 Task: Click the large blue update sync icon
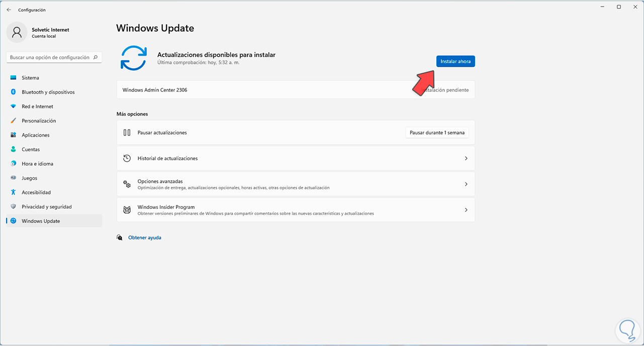133,58
